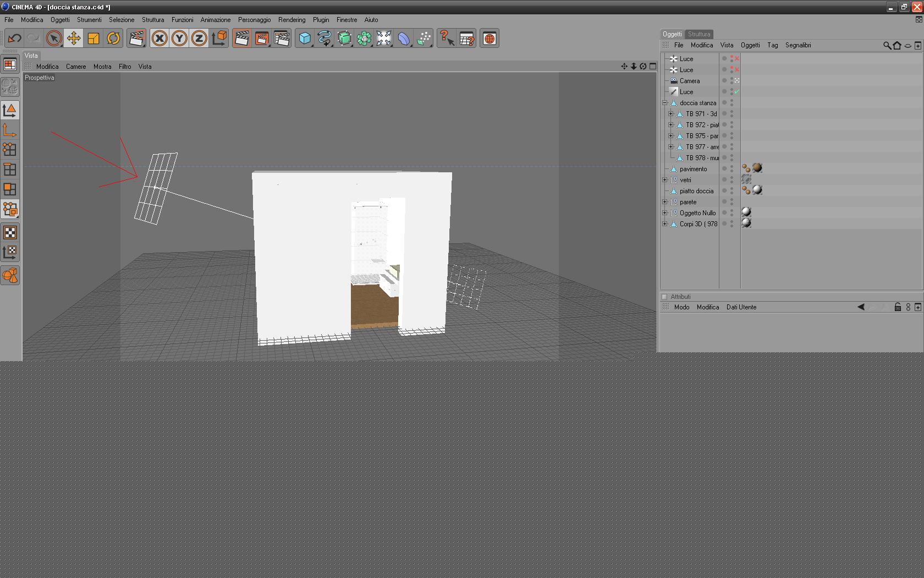924x578 pixels.
Task: Toggle the Z axis lock
Action: point(199,39)
